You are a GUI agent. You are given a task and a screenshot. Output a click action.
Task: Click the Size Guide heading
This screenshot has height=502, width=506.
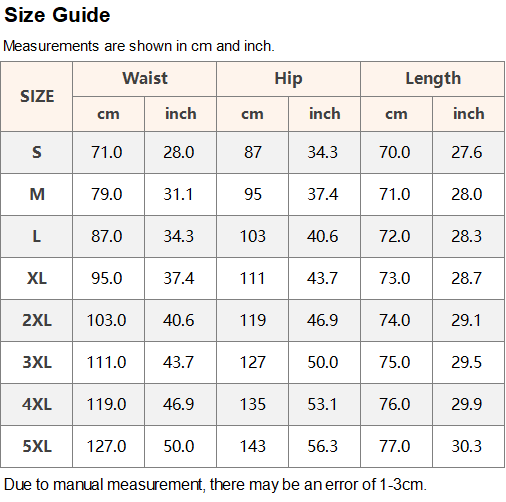[x=57, y=15]
